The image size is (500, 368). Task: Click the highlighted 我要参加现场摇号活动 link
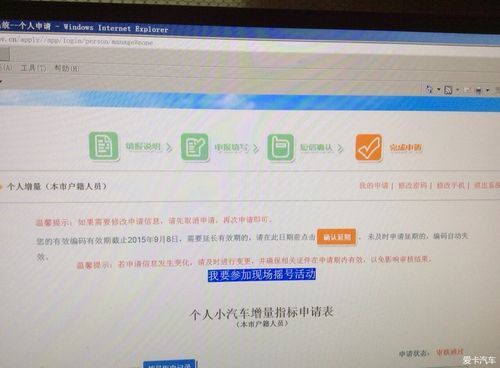coord(262,275)
